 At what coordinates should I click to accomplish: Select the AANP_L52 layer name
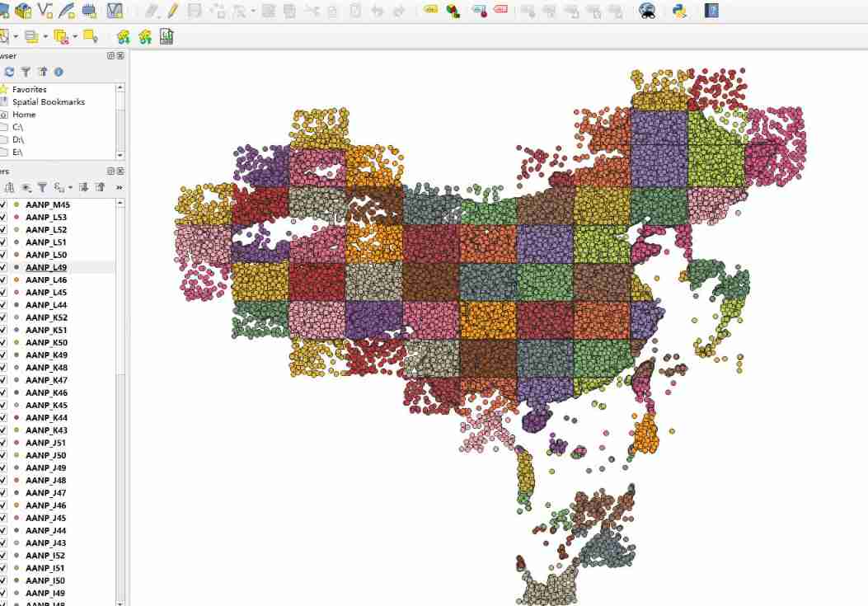click(x=46, y=229)
